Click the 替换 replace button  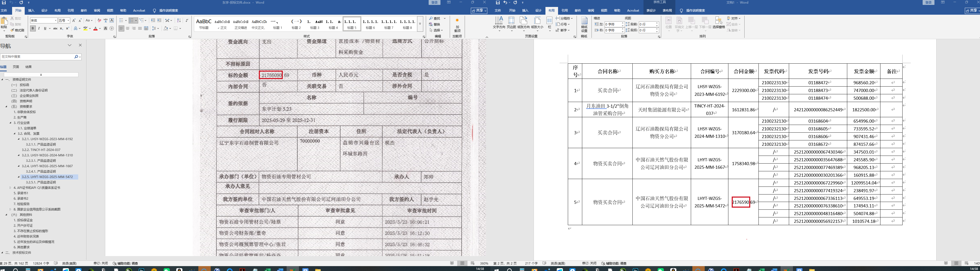pyautogui.click(x=435, y=24)
